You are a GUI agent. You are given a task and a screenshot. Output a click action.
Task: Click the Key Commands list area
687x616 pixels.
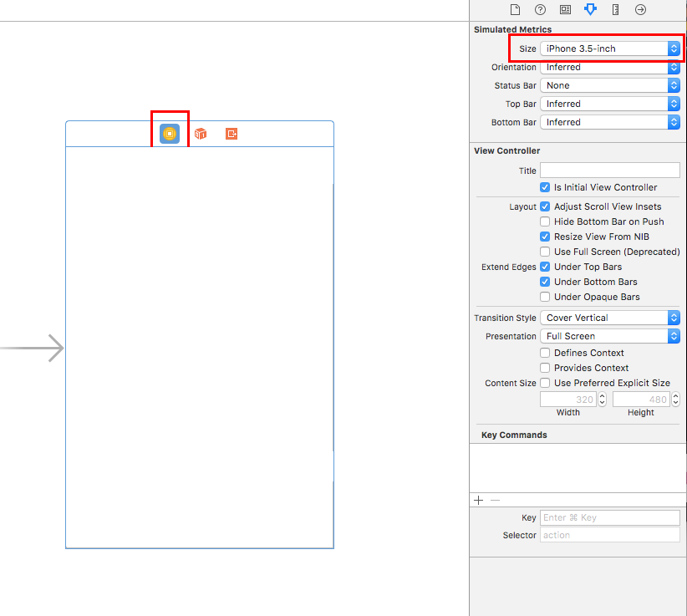(578, 468)
